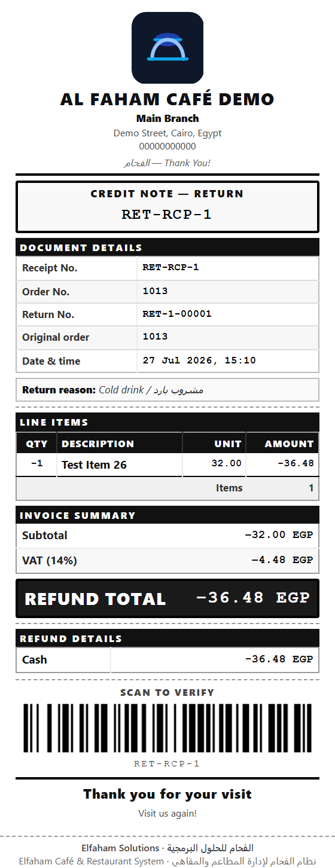Image resolution: width=335 pixels, height=868 pixels.
Task: Select the Main Branch label
Action: (x=167, y=118)
